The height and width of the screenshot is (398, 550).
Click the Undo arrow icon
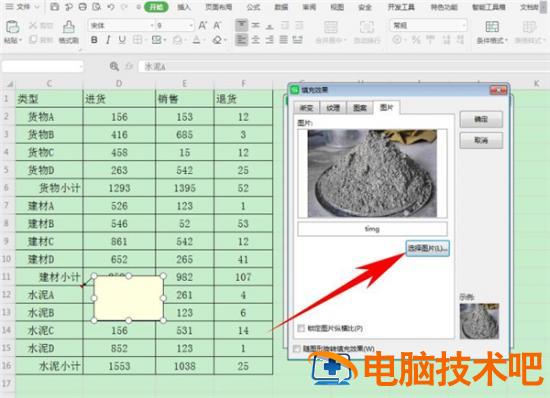(110, 7)
